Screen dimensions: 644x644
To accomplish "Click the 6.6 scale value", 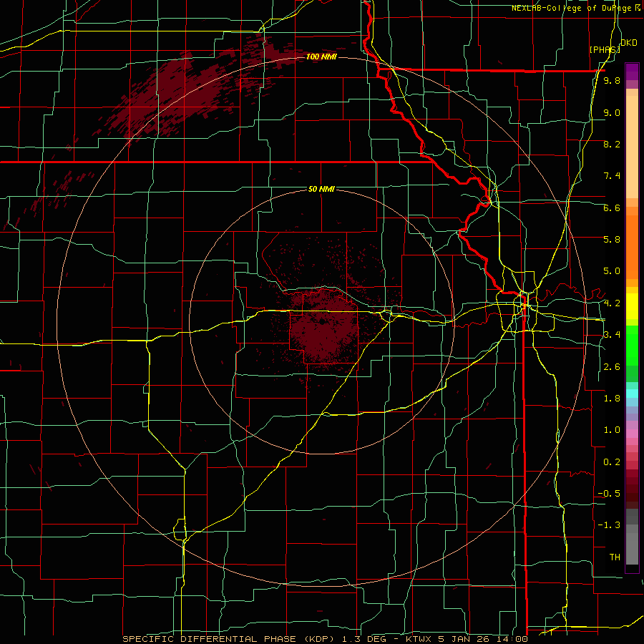I will pos(612,208).
